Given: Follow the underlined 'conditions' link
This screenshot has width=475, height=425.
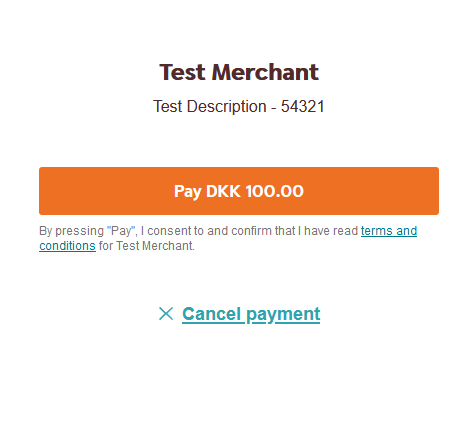Looking at the screenshot, I should click(x=67, y=246).
